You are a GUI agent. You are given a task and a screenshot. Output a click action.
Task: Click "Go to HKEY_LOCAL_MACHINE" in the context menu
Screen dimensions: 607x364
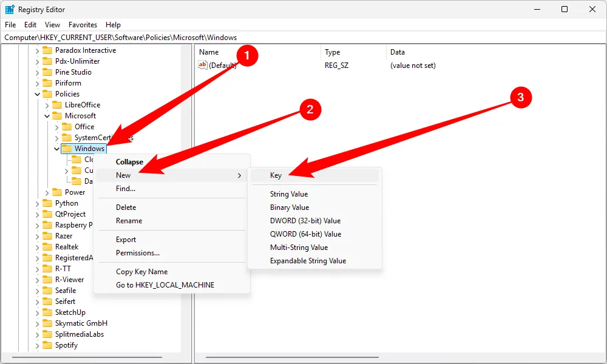(x=165, y=285)
